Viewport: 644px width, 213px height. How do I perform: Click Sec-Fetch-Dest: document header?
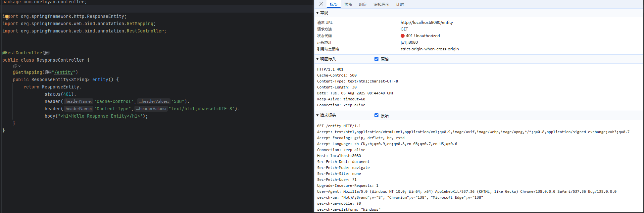click(343, 162)
